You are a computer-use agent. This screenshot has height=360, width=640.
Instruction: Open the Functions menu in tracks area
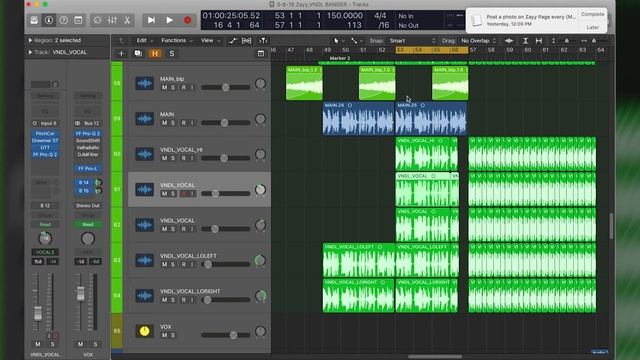point(177,40)
